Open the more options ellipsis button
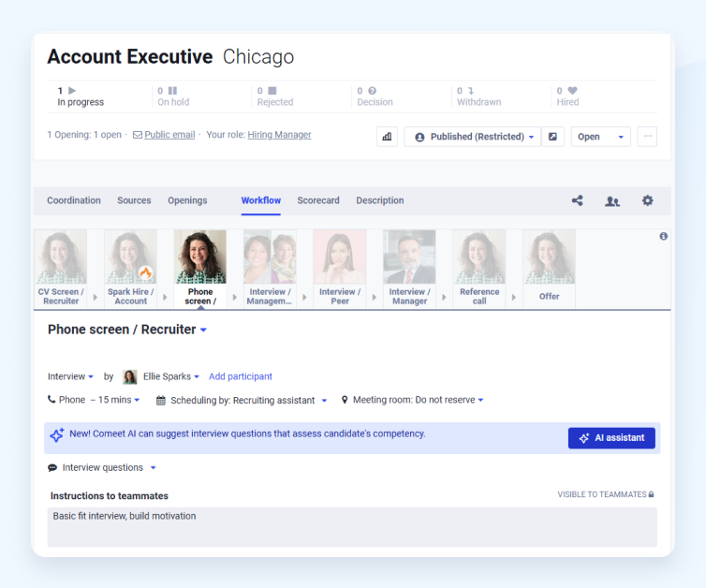 tap(647, 137)
